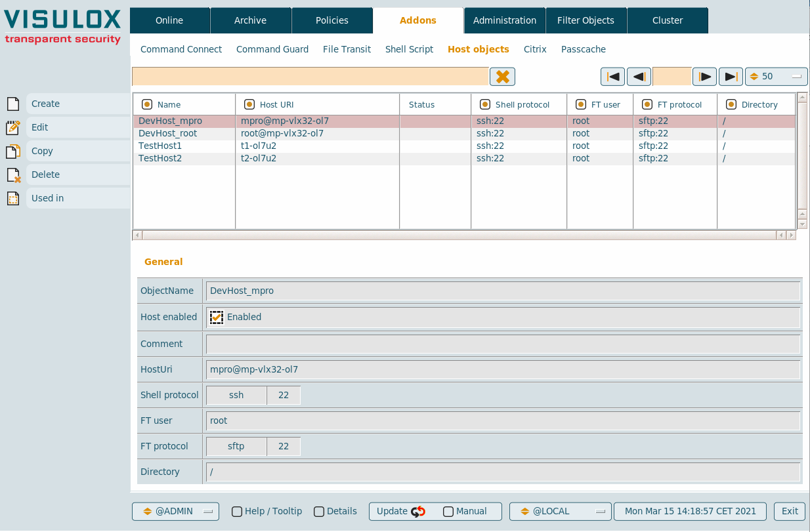This screenshot has height=532, width=810.
Task: Click the Edit pencil icon in sidebar
Action: pos(13,127)
